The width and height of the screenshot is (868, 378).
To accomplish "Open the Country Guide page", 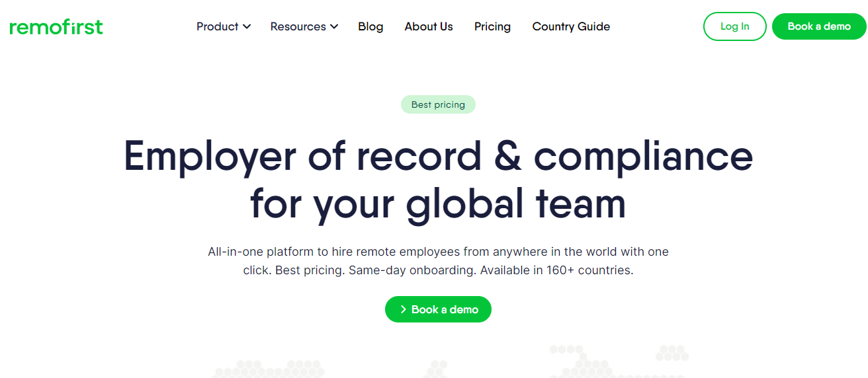I will coord(571,26).
